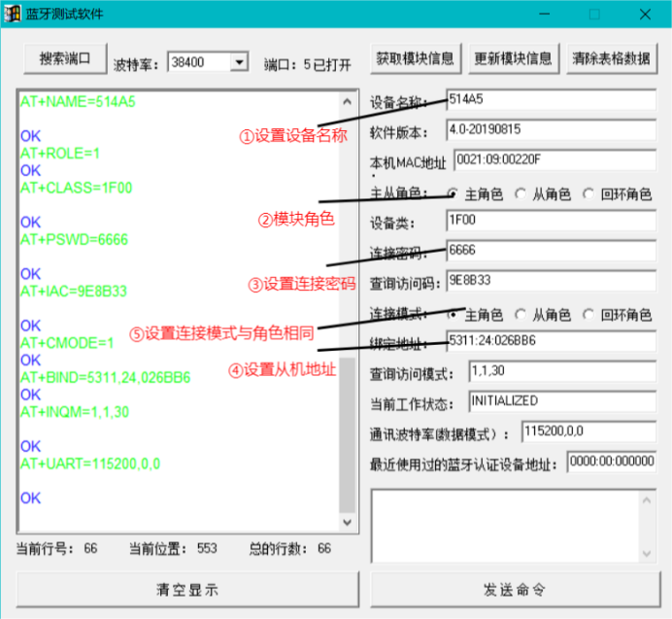
Task: Click the 设备名称 field with 514A5
Action: [552, 100]
